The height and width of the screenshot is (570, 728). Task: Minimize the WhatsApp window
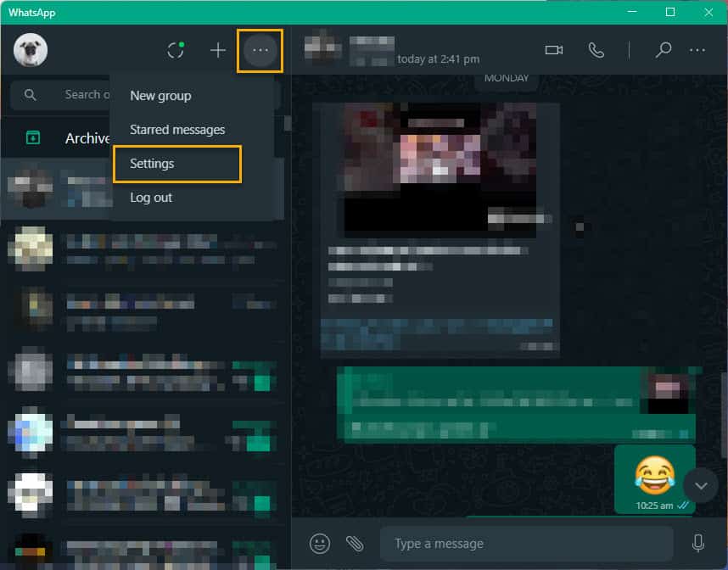coord(632,12)
